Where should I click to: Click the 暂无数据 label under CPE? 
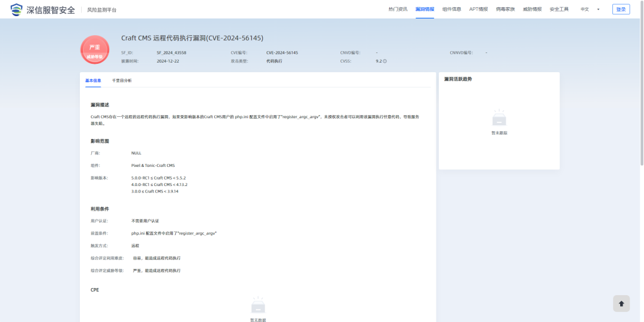point(258,320)
